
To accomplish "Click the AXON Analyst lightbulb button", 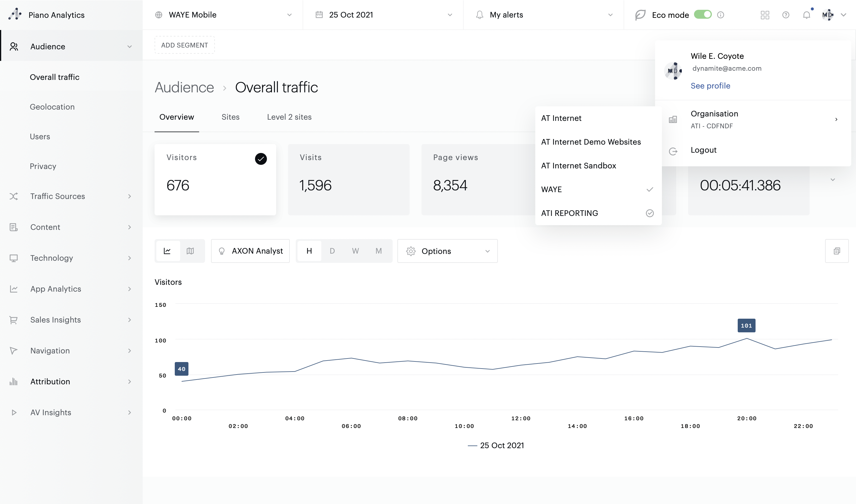I will [x=251, y=251].
